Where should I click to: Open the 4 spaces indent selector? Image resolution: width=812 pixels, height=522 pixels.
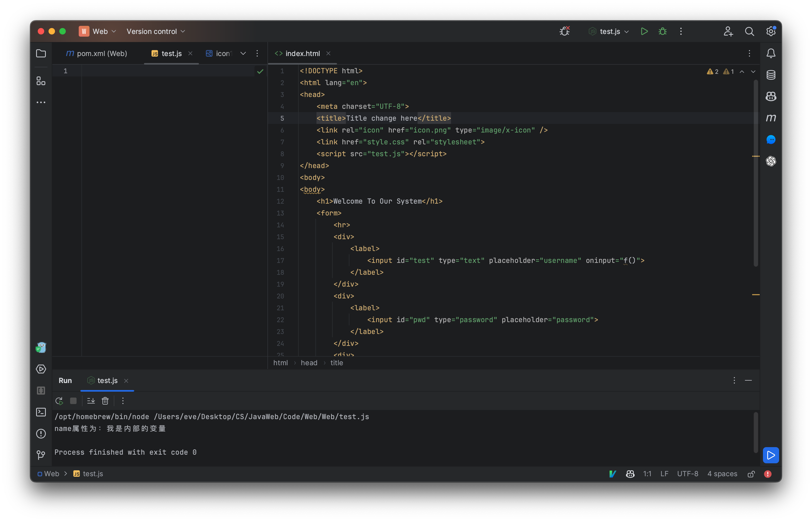[x=722, y=474]
